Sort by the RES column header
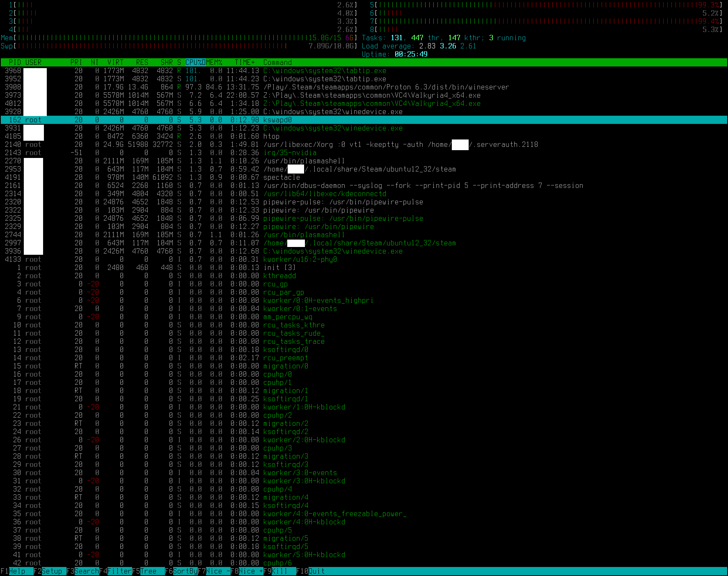728x576 pixels. (142, 62)
